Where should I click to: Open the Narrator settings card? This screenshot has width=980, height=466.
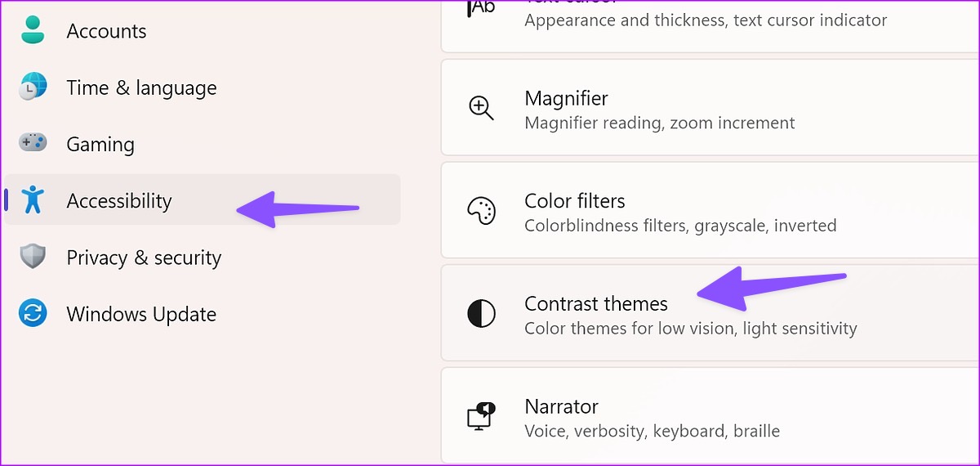click(x=710, y=416)
